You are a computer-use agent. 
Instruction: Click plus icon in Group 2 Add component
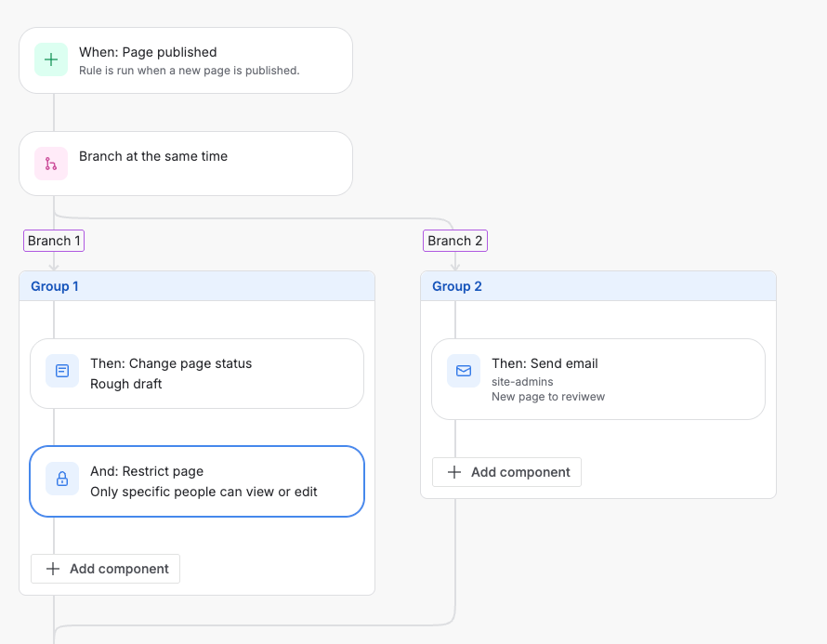[x=454, y=472]
